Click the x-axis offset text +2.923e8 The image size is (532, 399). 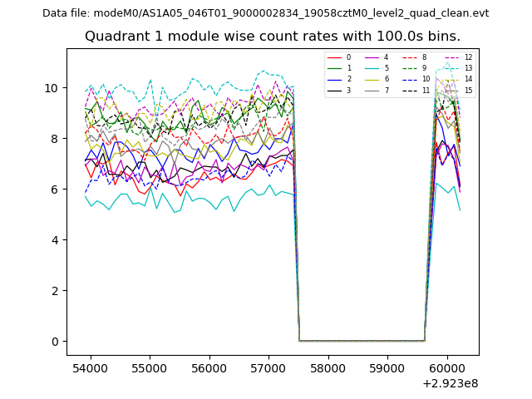[451, 383]
